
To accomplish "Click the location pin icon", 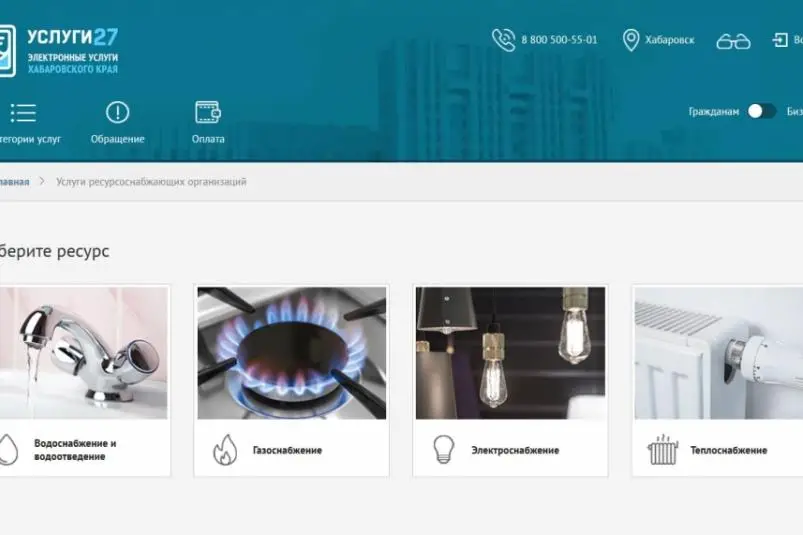I will coord(631,40).
